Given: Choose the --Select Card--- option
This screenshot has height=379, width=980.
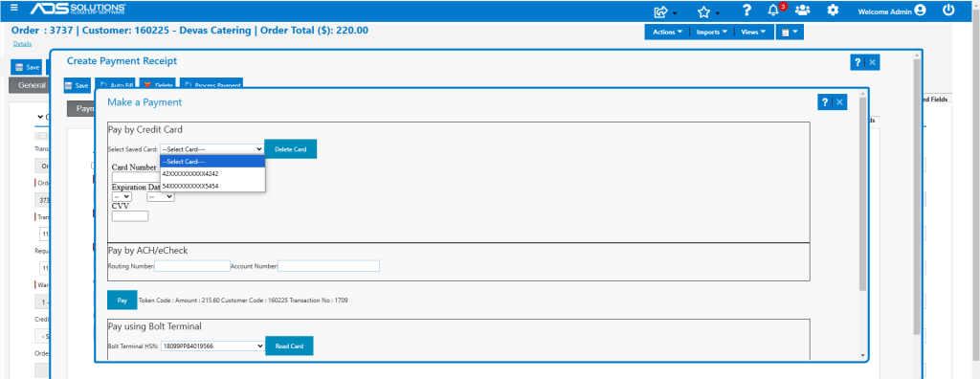Looking at the screenshot, I should point(212,162).
